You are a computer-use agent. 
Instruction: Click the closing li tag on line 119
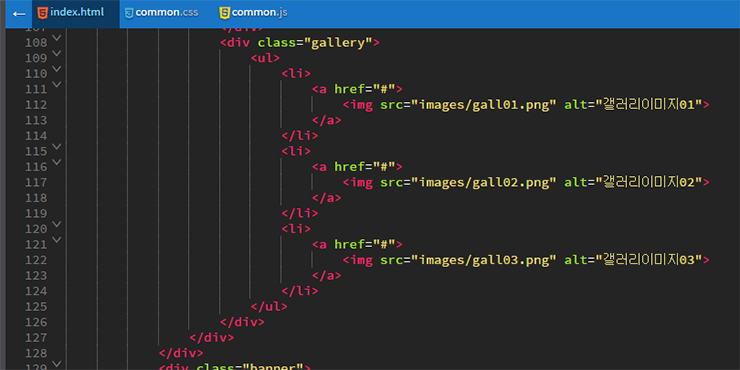tap(300, 213)
